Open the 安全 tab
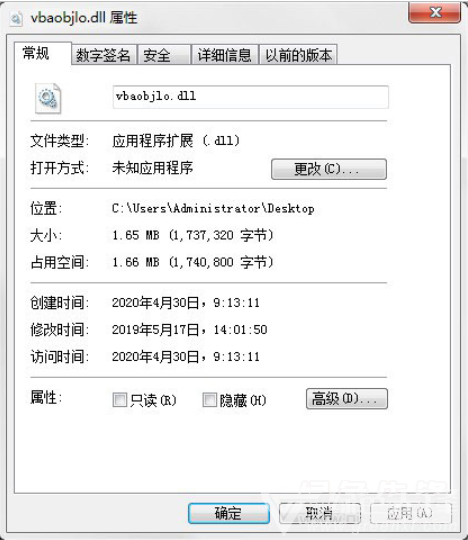 point(164,55)
